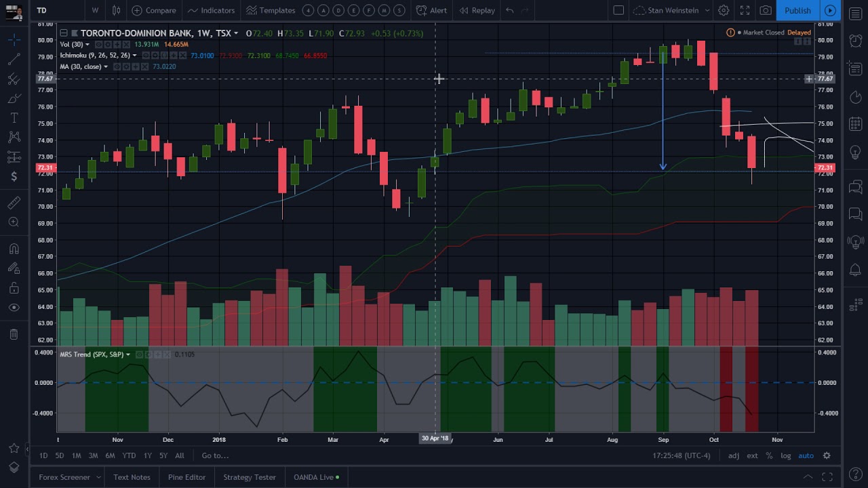Create an Alert
The height and width of the screenshot is (488, 868).
(431, 10)
